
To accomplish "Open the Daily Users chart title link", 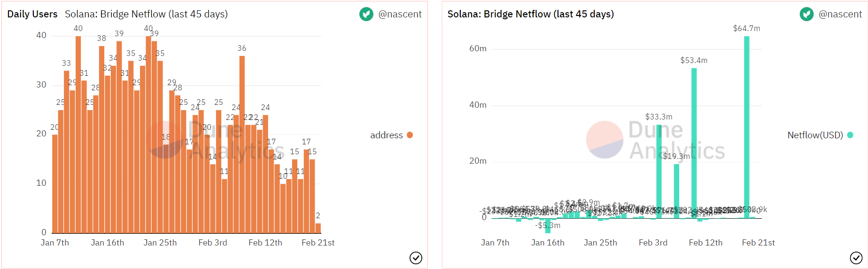I will (32, 14).
